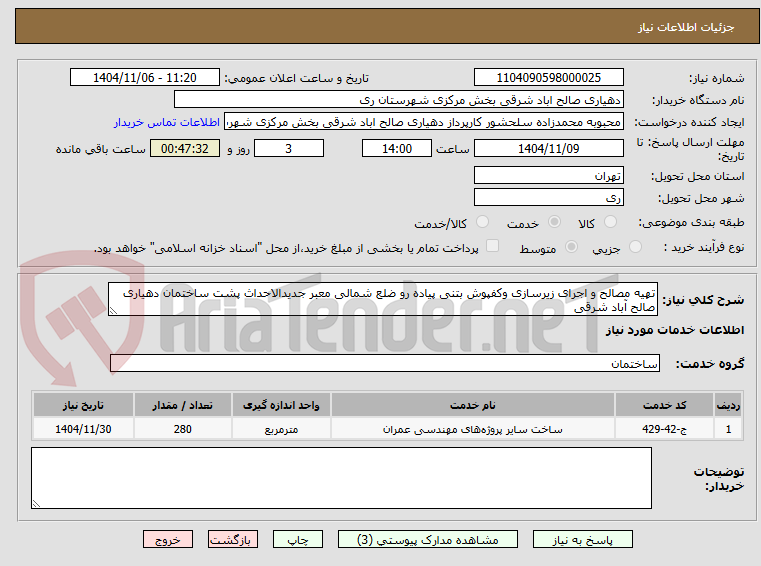Image resolution: width=761 pixels, height=566 pixels.
Task: Select the 'کالا/خدمت' radio button
Action: click(482, 222)
